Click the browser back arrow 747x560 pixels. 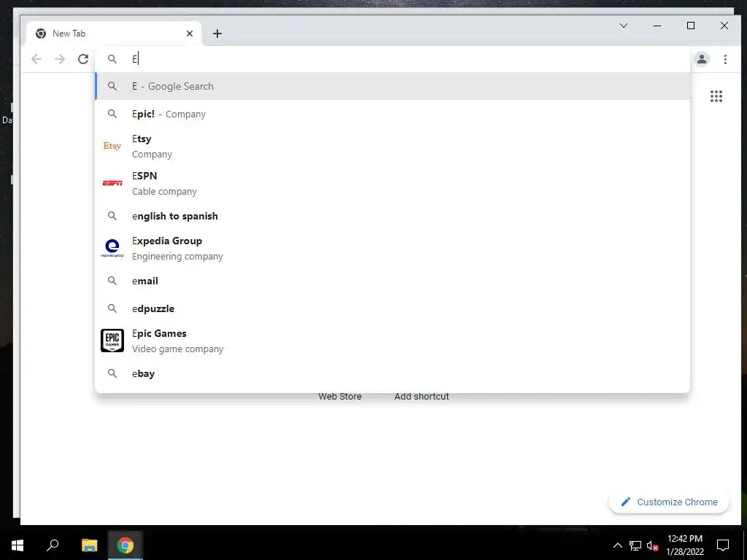pyautogui.click(x=36, y=59)
